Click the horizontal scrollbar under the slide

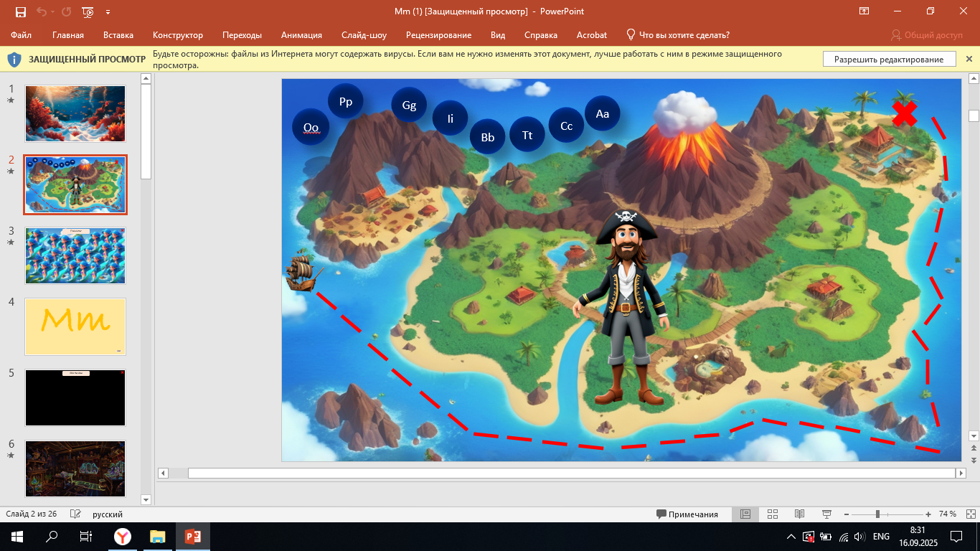click(572, 473)
